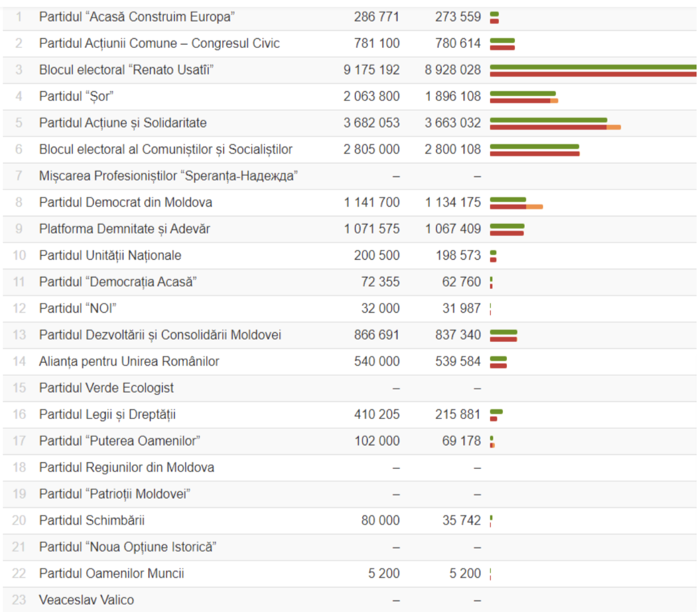The image size is (700, 612).
Task: Click Partidul "Acasă Construim Europa" name
Action: click(x=137, y=17)
